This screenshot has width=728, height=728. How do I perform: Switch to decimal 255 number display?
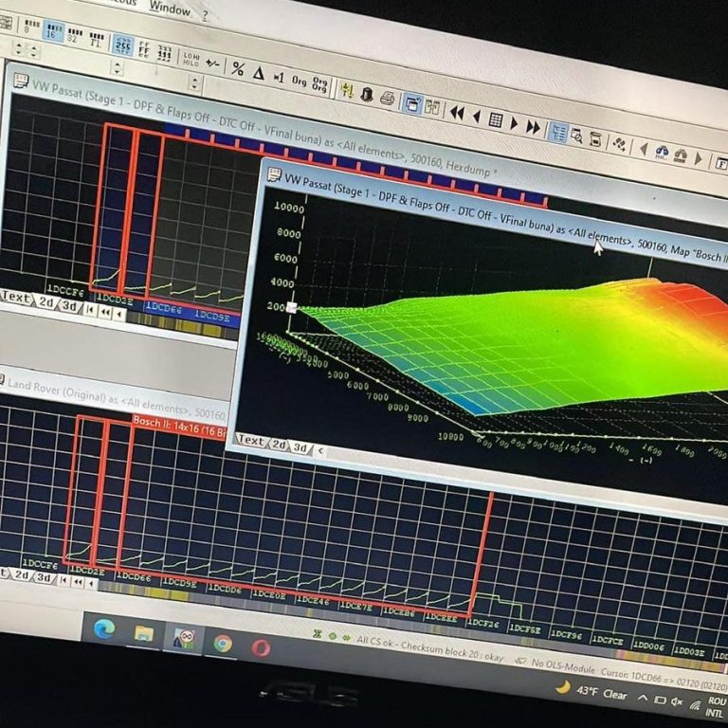(x=123, y=45)
